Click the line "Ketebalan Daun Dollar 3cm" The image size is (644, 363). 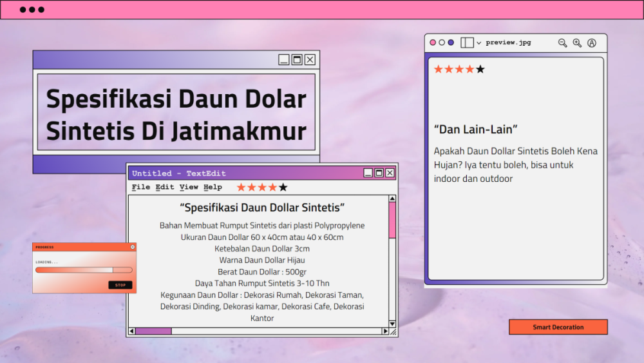tap(262, 249)
